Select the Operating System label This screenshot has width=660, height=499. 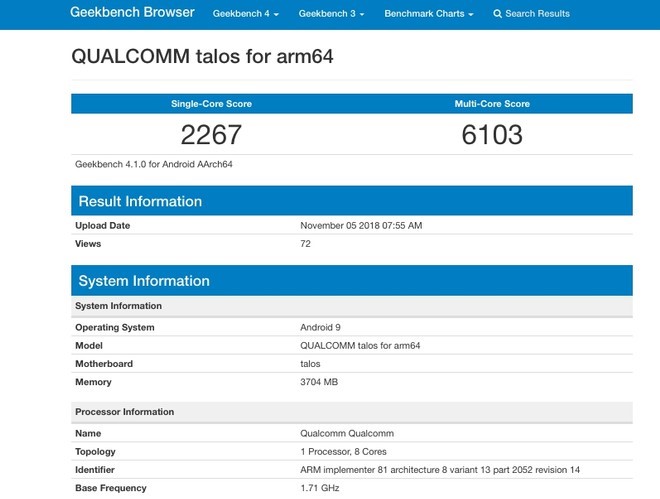coord(114,327)
